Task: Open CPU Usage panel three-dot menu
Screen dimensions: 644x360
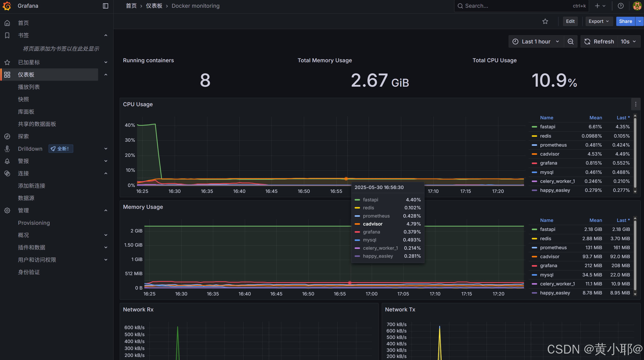Action: point(636,104)
